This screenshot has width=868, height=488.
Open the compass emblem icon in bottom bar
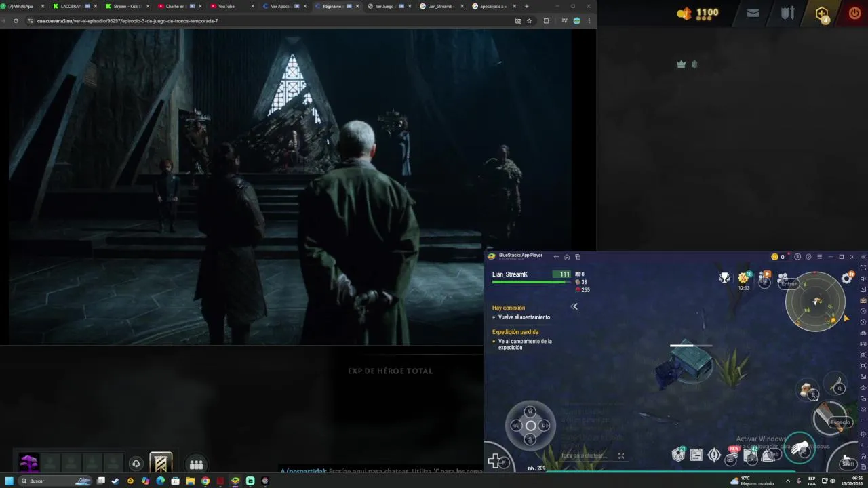714,455
